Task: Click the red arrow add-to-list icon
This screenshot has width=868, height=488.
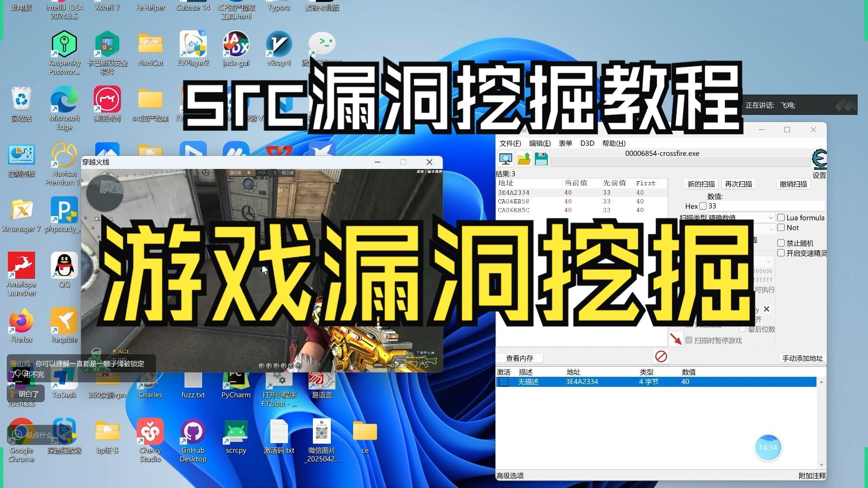Action: (x=676, y=338)
